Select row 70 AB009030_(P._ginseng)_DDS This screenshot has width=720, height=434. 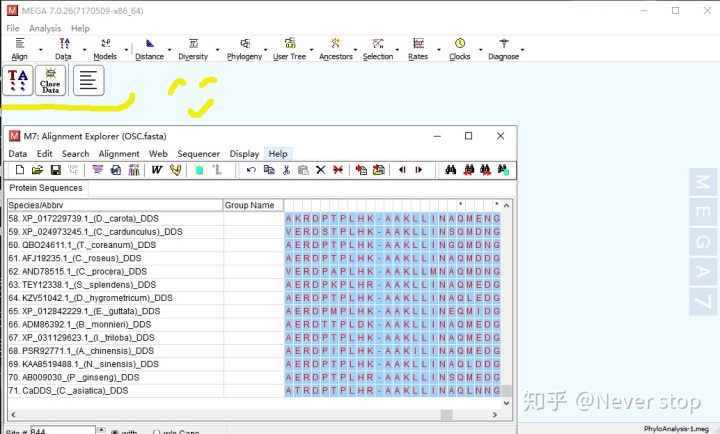click(115, 377)
